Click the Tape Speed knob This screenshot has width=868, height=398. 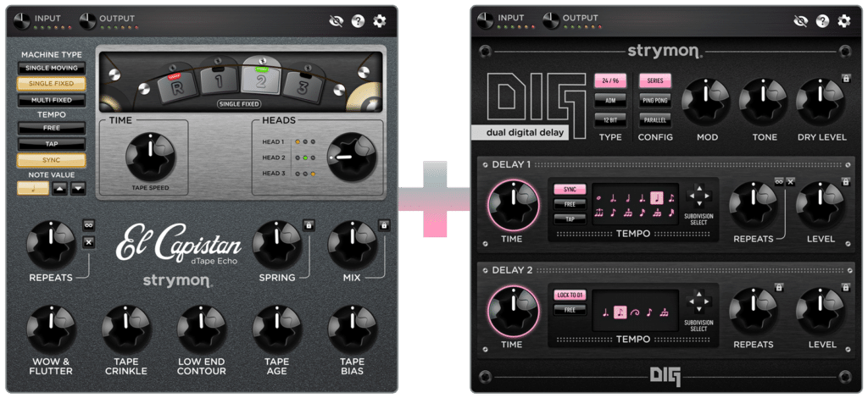(150, 157)
